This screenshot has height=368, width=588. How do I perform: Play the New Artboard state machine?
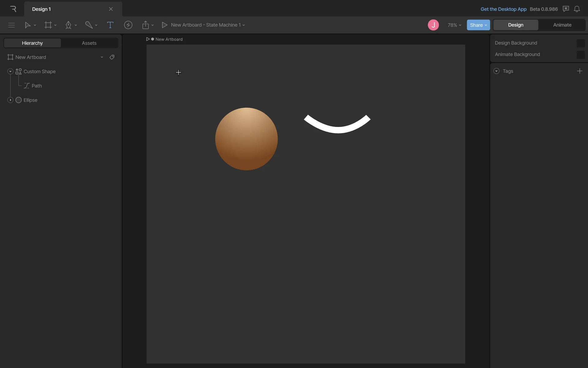[x=164, y=25]
